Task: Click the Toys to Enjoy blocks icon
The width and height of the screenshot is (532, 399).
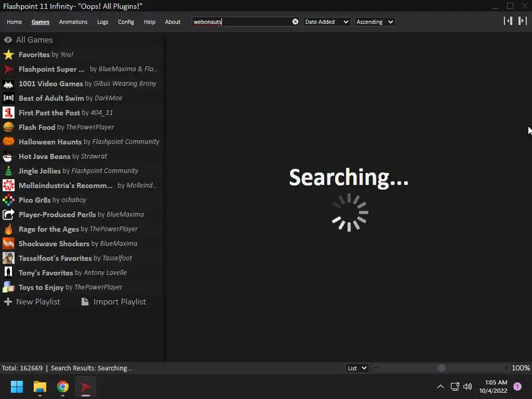Action: 8,287
